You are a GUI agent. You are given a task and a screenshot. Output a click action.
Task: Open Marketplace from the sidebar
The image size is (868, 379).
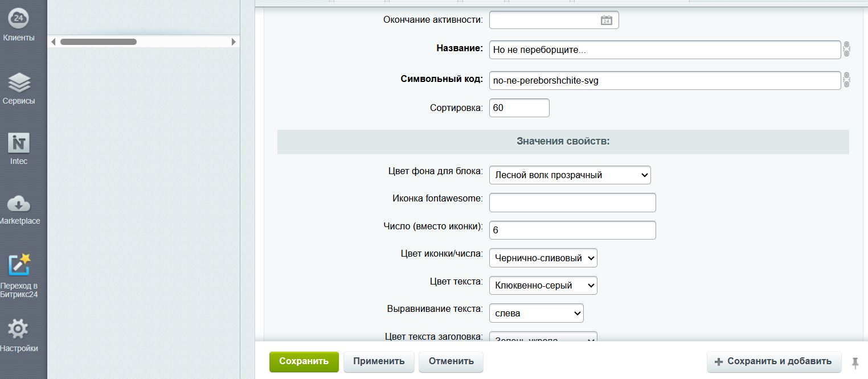pyautogui.click(x=19, y=208)
